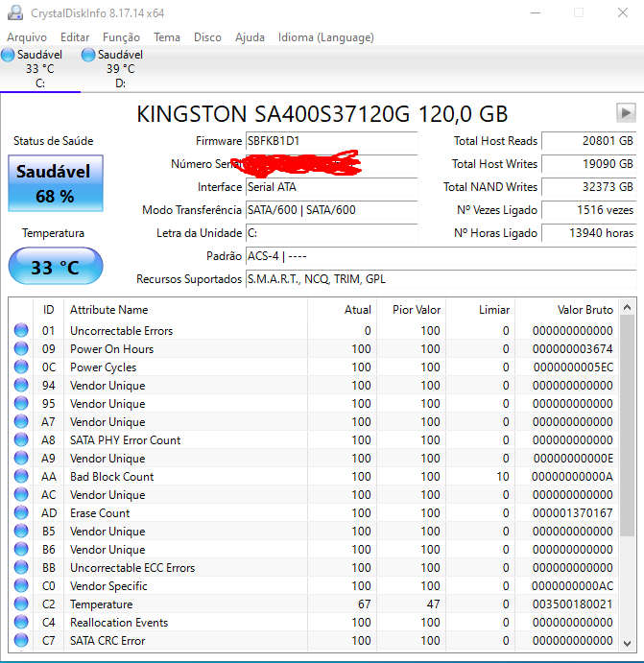Open the Editar menu

(x=75, y=37)
